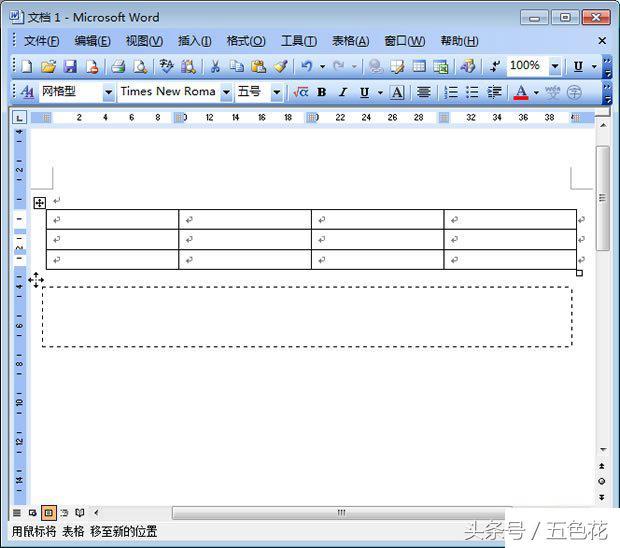Click the Print icon
The image size is (620, 548).
118,66
